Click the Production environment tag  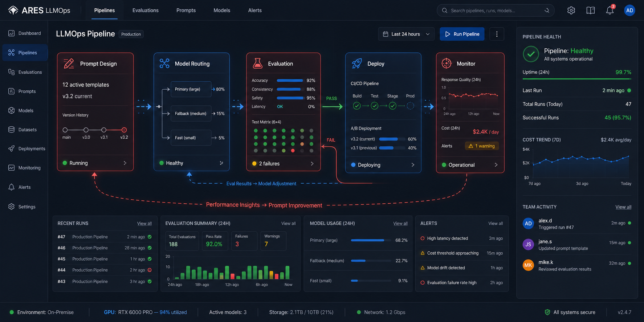pyautogui.click(x=131, y=34)
